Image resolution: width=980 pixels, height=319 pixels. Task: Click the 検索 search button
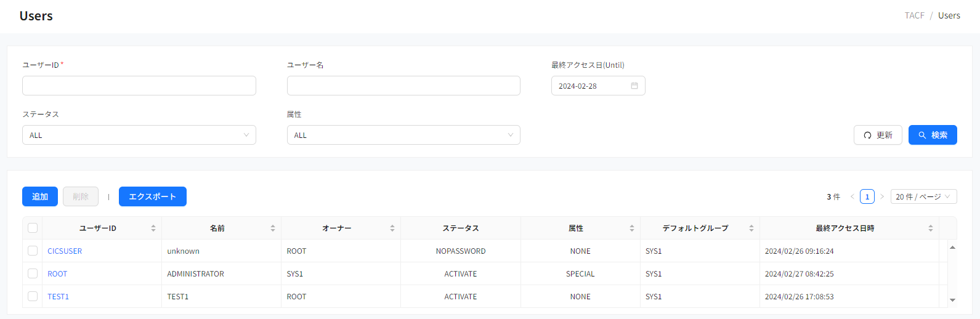932,135
